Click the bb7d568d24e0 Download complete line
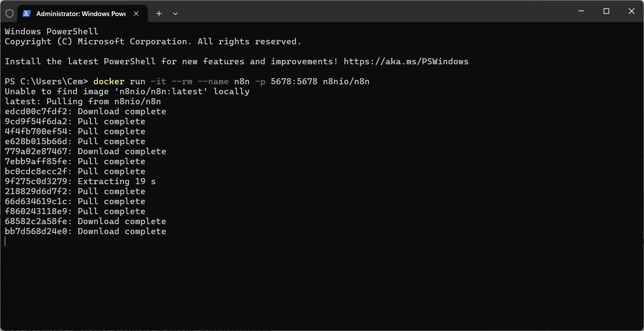 [85, 231]
